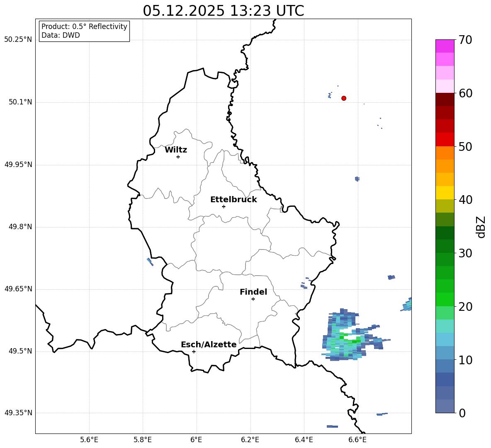Click the 49.8°N latitude label
This screenshot has width=491, height=448.
[20, 227]
